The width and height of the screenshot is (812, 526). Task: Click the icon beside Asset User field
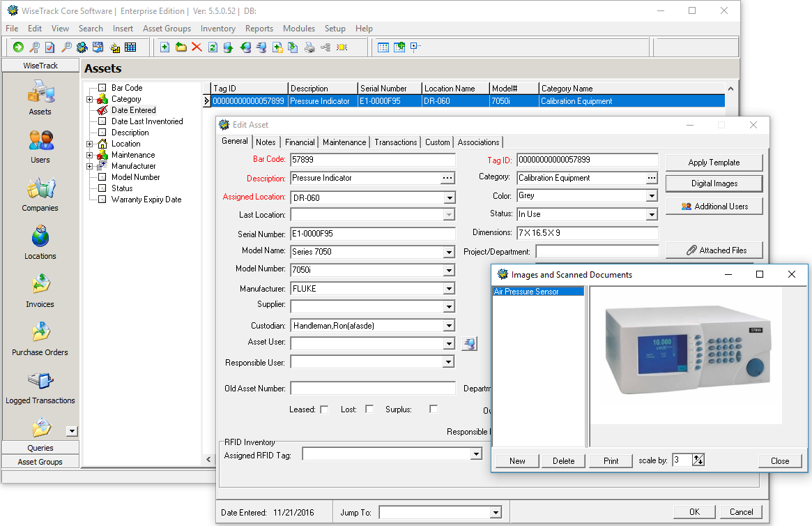(469, 343)
